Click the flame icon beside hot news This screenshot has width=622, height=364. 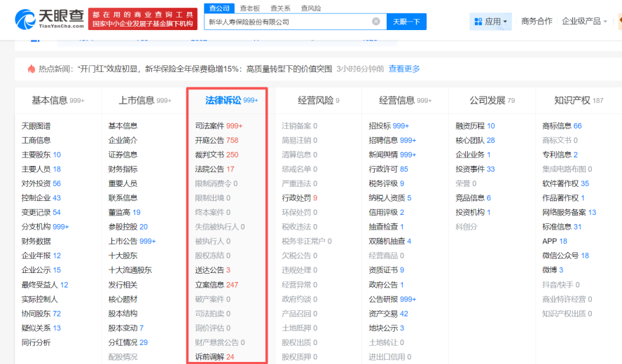31,69
